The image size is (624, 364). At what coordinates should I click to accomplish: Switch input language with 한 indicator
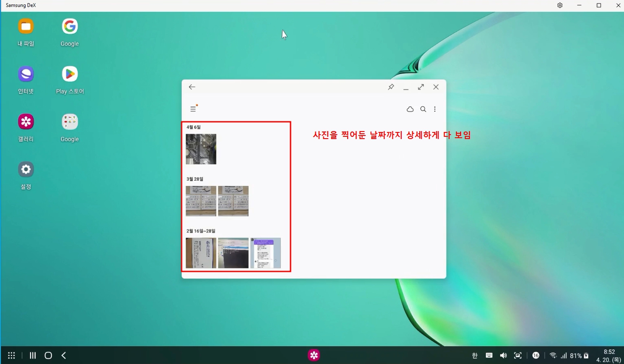coord(475,356)
